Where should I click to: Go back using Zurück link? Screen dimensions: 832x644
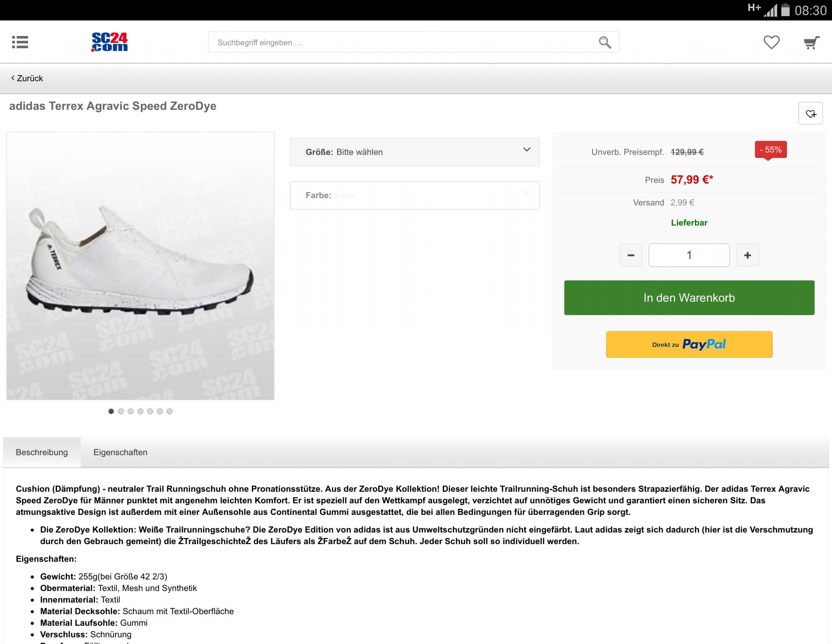27,78
